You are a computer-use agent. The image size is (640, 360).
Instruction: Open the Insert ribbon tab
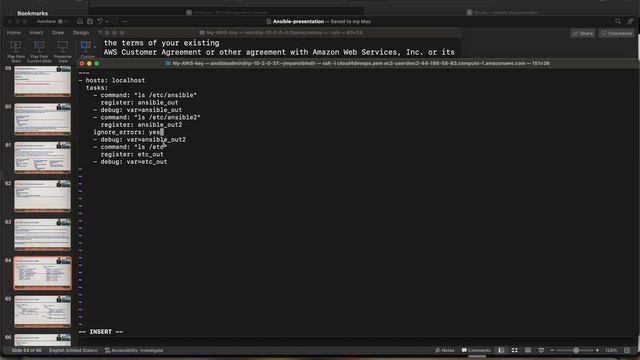[36, 33]
